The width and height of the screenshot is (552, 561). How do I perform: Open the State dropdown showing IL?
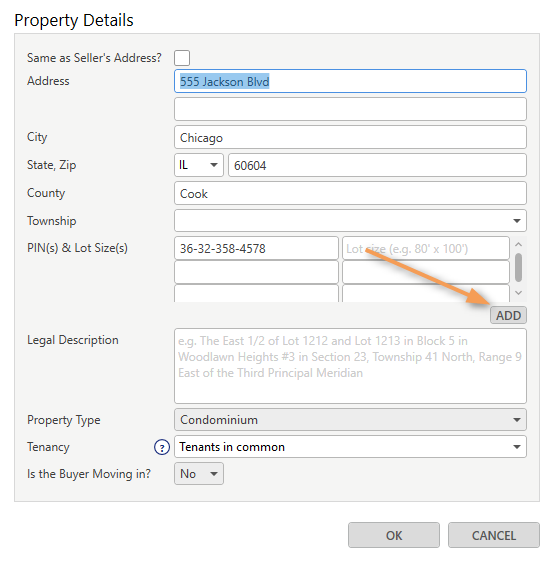[199, 165]
